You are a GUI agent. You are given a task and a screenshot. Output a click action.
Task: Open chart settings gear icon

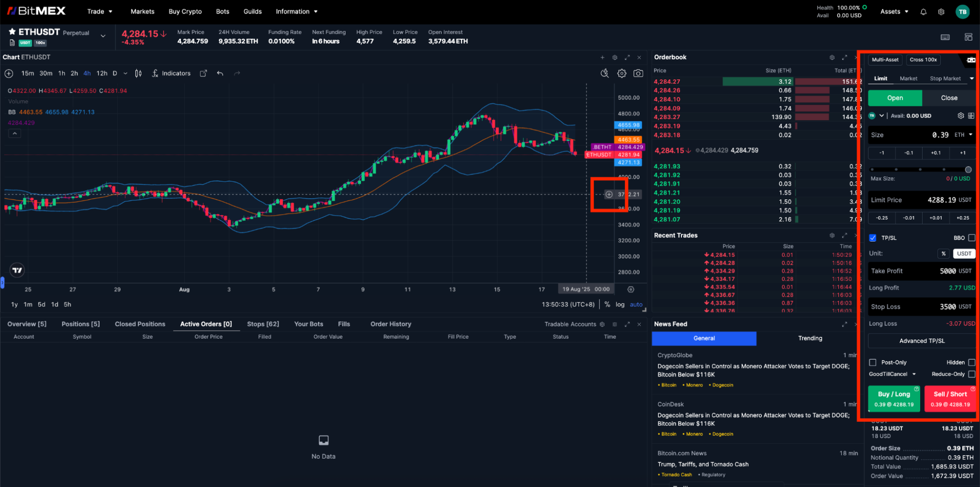[622, 73]
